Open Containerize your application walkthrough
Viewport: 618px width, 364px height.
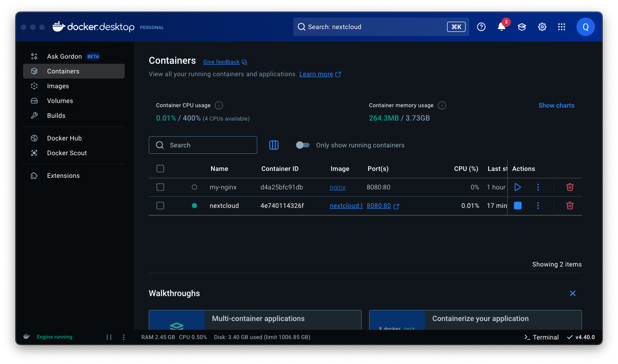click(x=475, y=320)
